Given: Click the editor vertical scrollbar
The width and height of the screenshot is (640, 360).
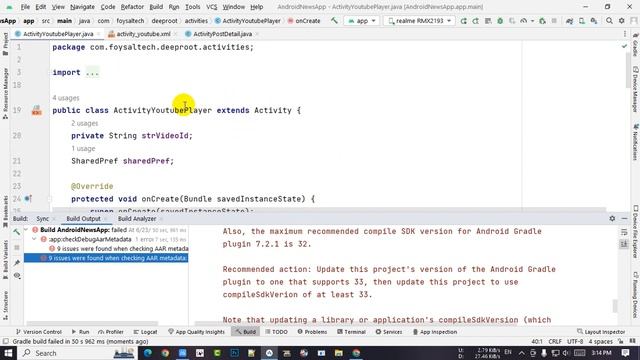Looking at the screenshot, I should [x=628, y=69].
